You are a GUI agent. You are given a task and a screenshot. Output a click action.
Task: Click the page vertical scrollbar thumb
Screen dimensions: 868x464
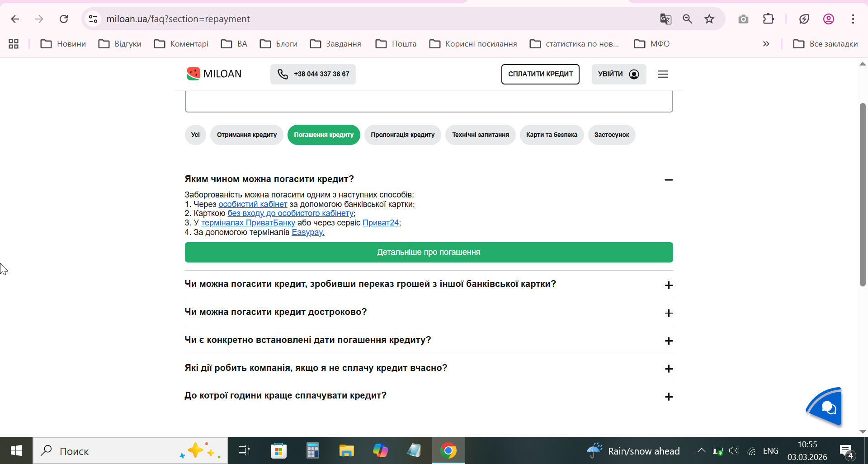[863, 194]
